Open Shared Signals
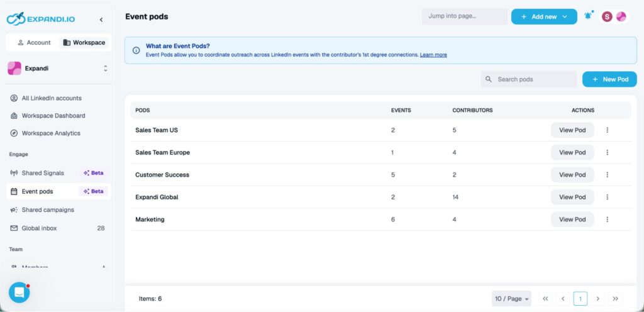The height and width of the screenshot is (312, 644). pos(58,173)
